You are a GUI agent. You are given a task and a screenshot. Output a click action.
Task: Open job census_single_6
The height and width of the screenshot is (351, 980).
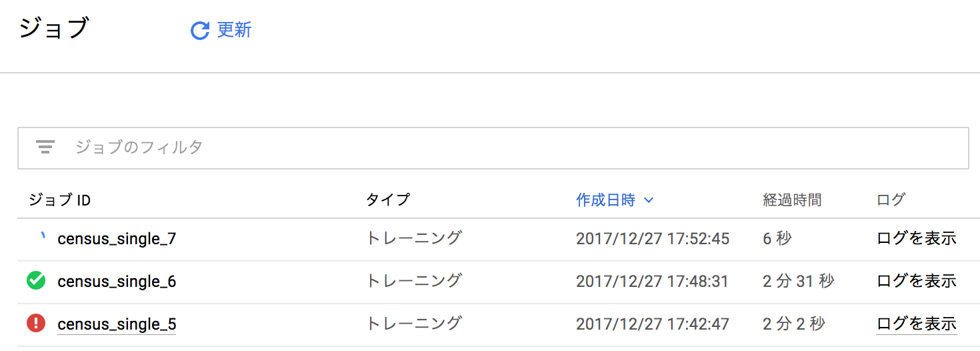117,281
